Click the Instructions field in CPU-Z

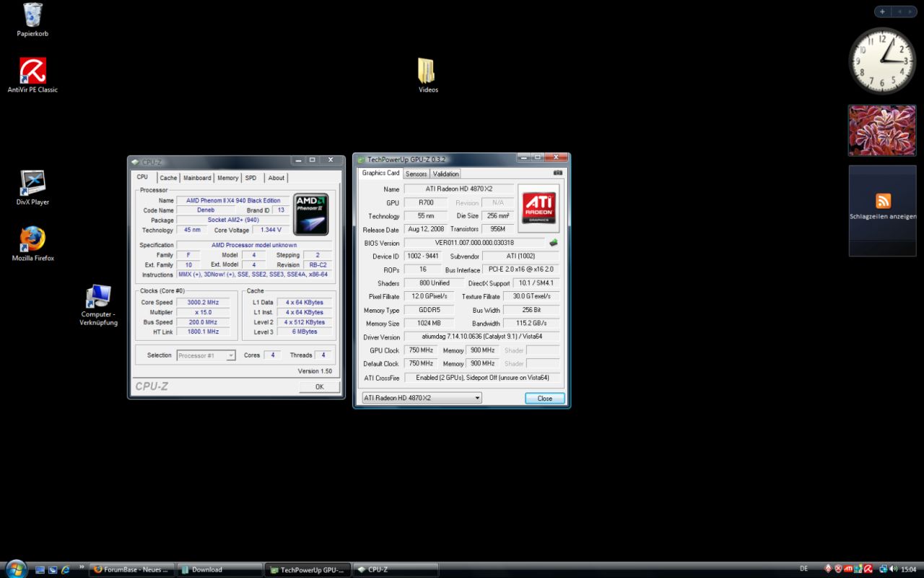tap(254, 275)
